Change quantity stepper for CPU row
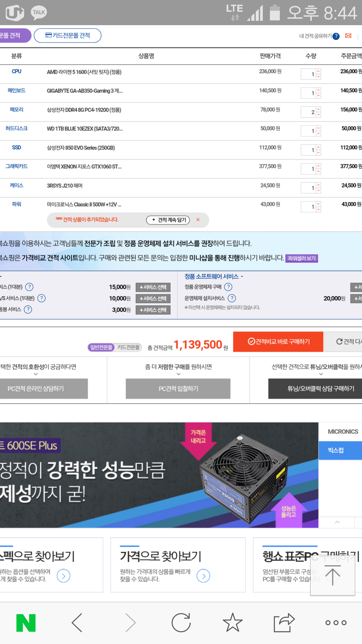Screen dimensions: 362x644 point(318,74)
